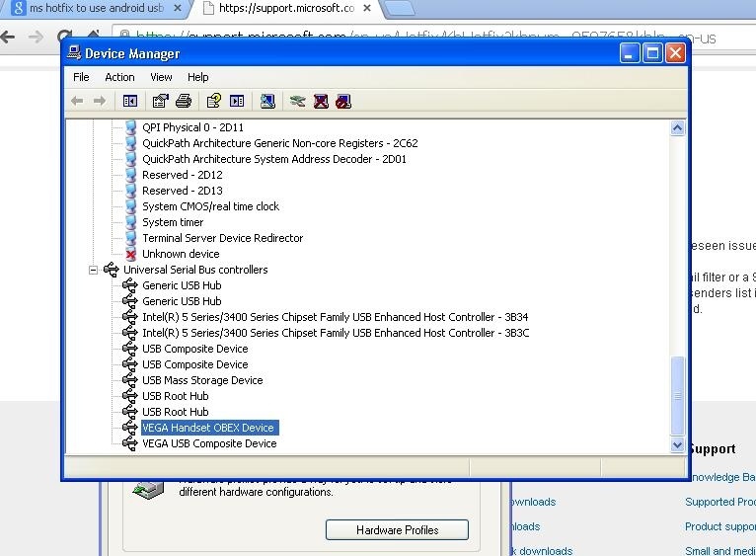
Task: Close the support.microsoft.com browser tab
Action: pyautogui.click(x=367, y=8)
